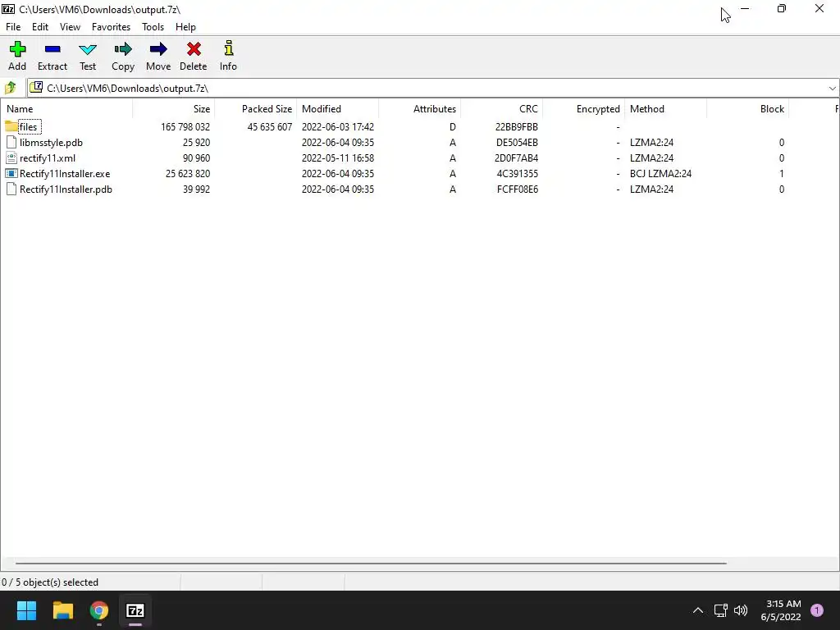
Task: Select the Rectify11Installer.pdb file name
Action: (66, 189)
